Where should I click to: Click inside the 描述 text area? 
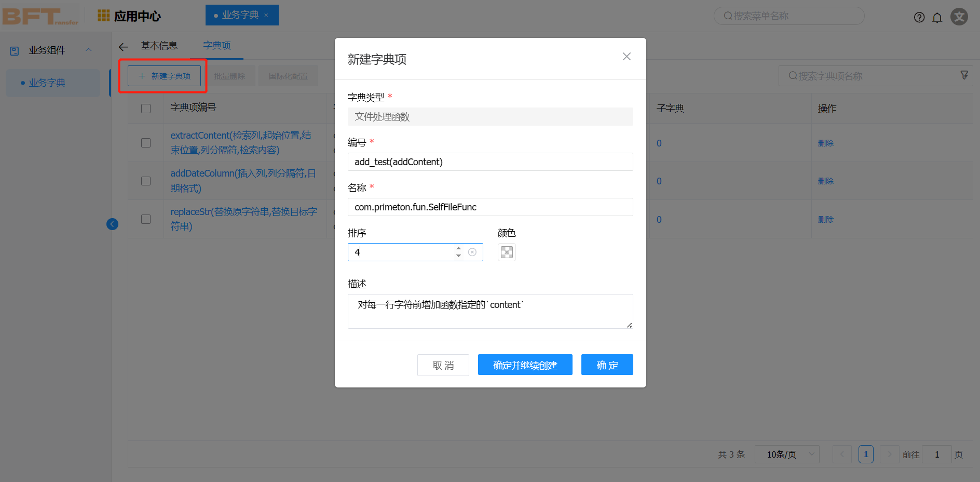490,311
